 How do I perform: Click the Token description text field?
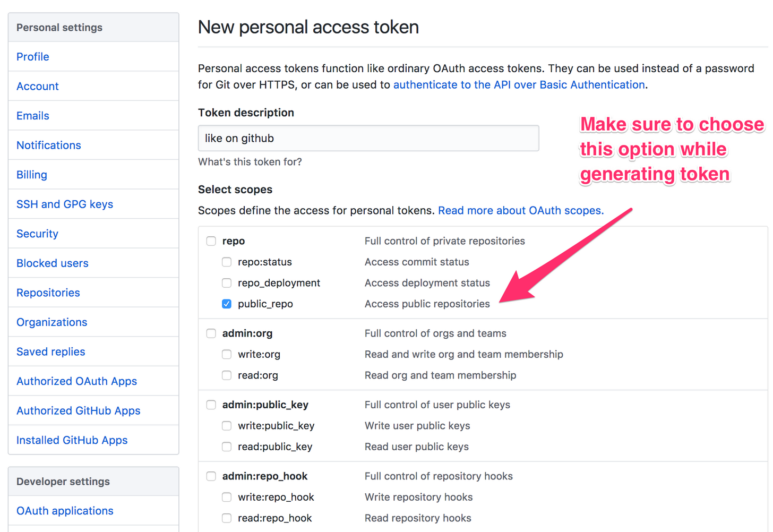click(x=368, y=138)
